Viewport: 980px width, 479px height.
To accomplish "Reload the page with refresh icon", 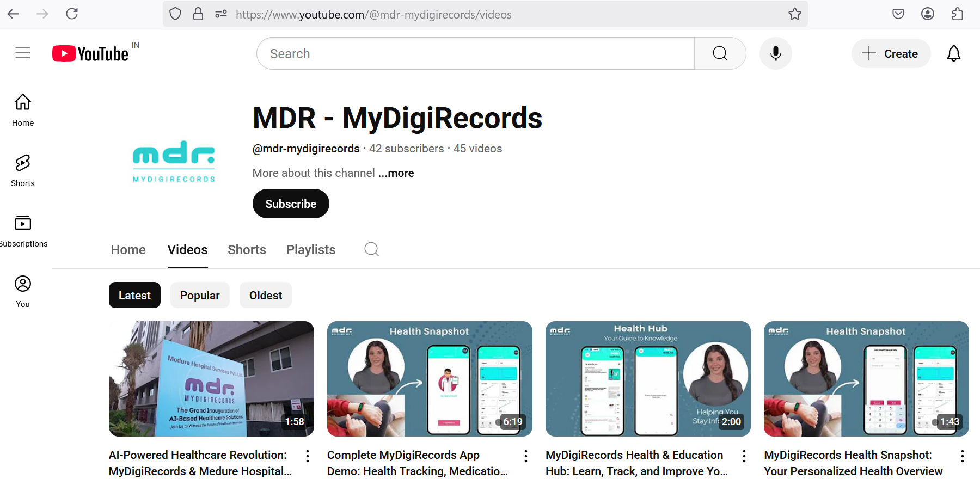I will tap(72, 14).
